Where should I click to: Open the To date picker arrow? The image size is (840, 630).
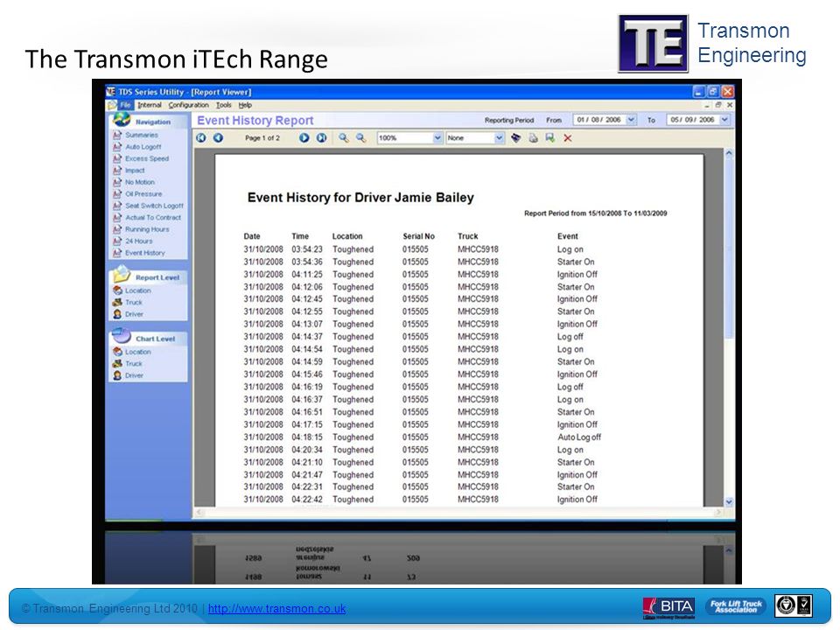(x=724, y=120)
